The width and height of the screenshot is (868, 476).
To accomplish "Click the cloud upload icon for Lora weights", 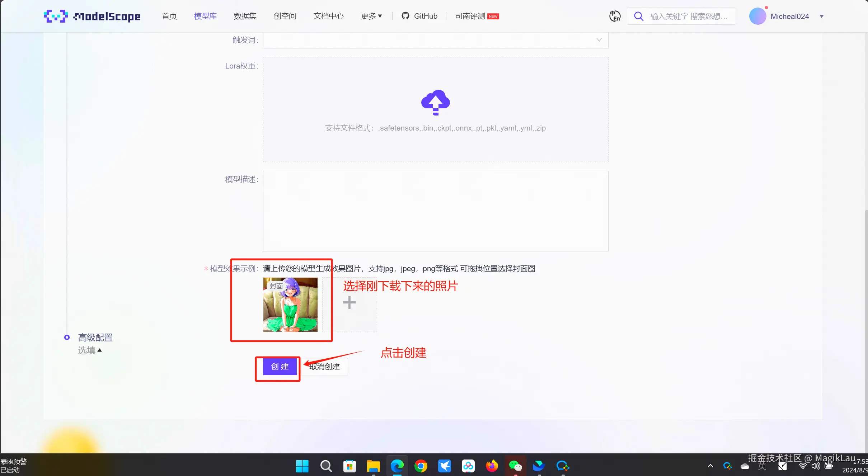I will click(x=435, y=102).
